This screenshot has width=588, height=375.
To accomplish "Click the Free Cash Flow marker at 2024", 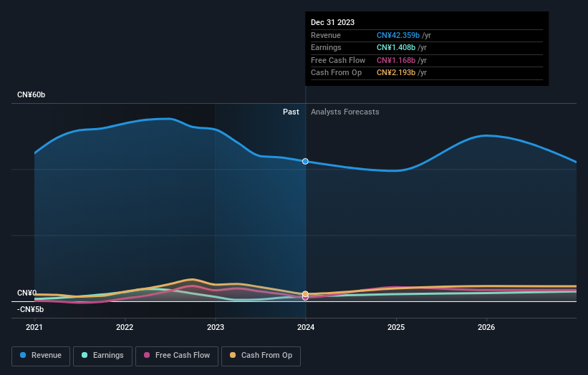I will click(305, 298).
